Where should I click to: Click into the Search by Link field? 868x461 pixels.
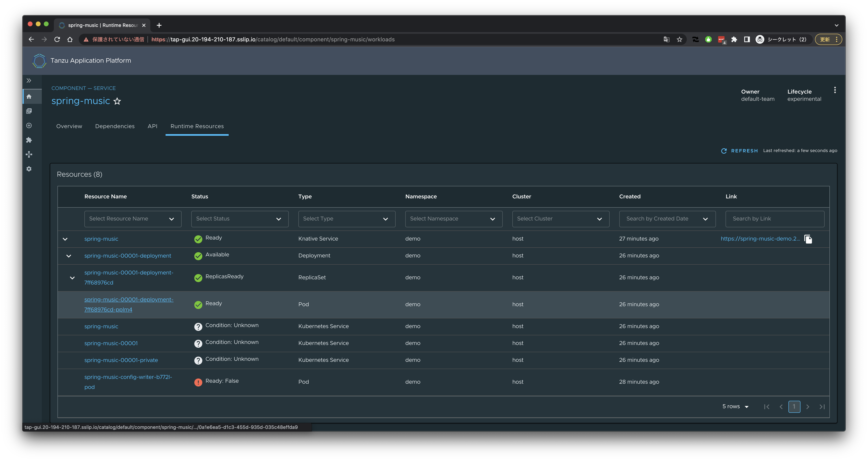(x=775, y=219)
